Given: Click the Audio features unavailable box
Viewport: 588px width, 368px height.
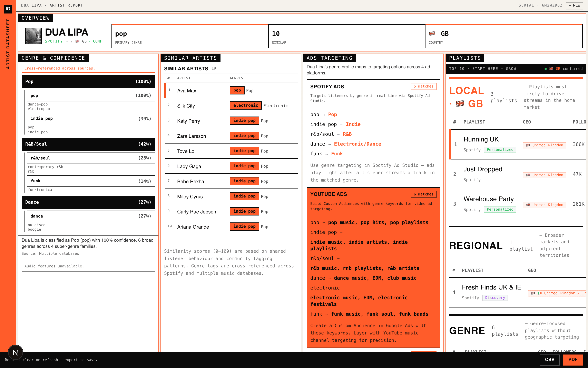Looking at the screenshot, I should click(88, 266).
